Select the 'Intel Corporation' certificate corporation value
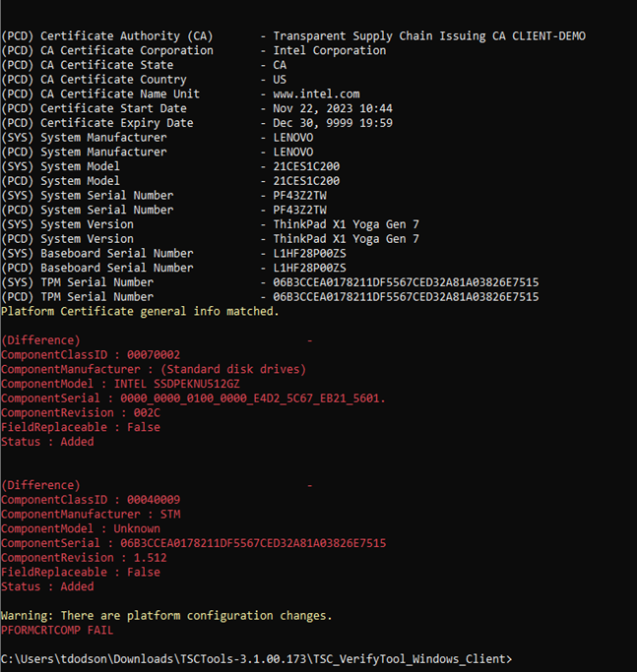The width and height of the screenshot is (637, 672). pyautogui.click(x=330, y=50)
